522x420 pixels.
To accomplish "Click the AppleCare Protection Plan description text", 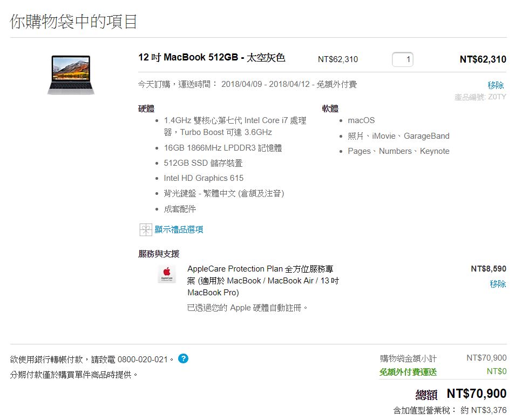I will point(263,281).
